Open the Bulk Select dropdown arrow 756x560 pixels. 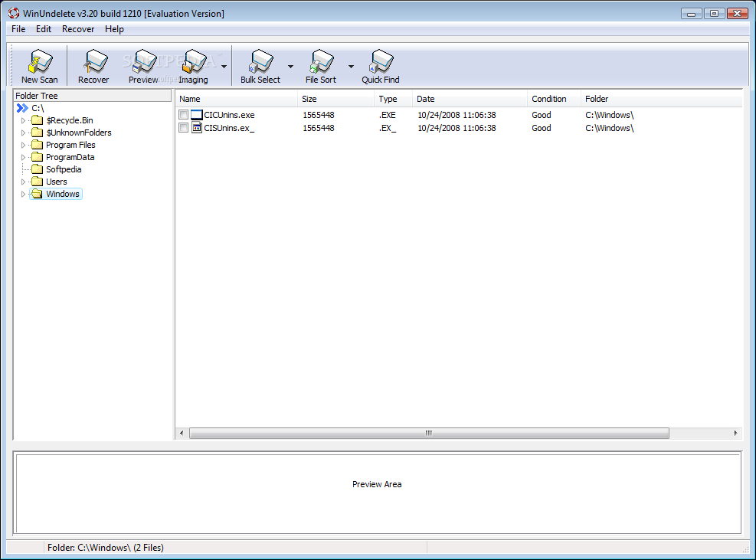point(291,67)
